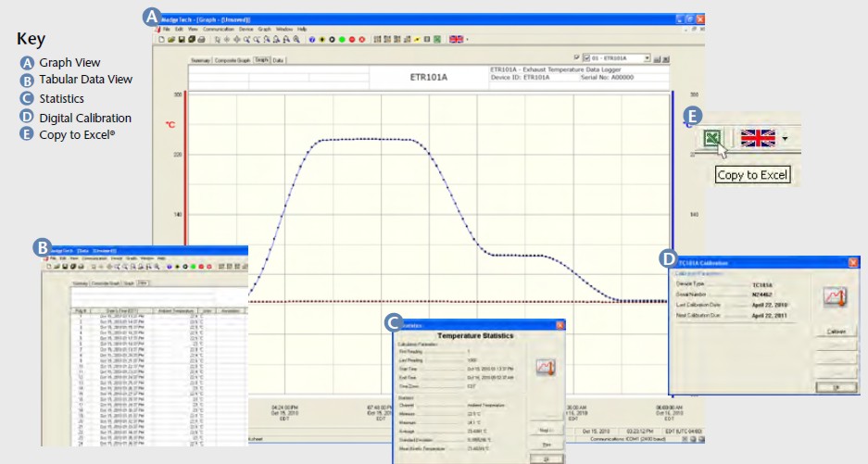Click the OK button in Calibration dialog

pyautogui.click(x=837, y=387)
